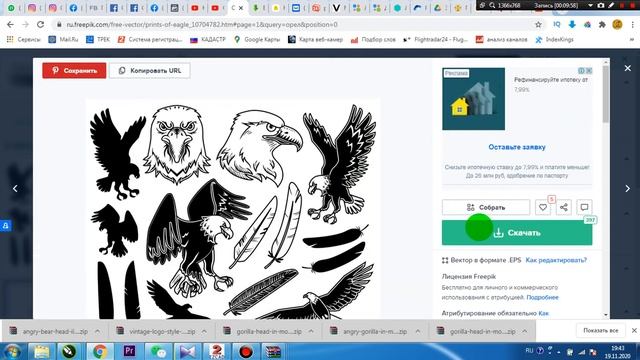Image resolution: width=640 pixels, height=360 pixels.
Task: Open the Как редактировать? link
Action: (x=556, y=260)
